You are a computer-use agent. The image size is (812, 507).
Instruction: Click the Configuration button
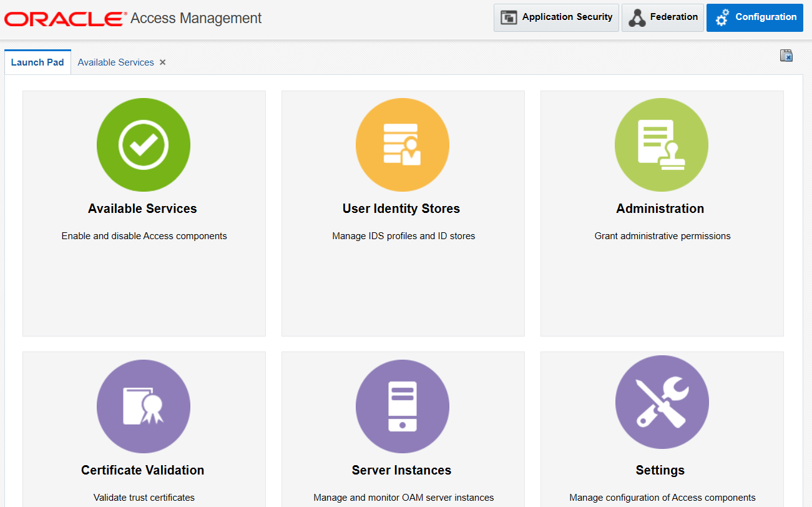pos(755,17)
